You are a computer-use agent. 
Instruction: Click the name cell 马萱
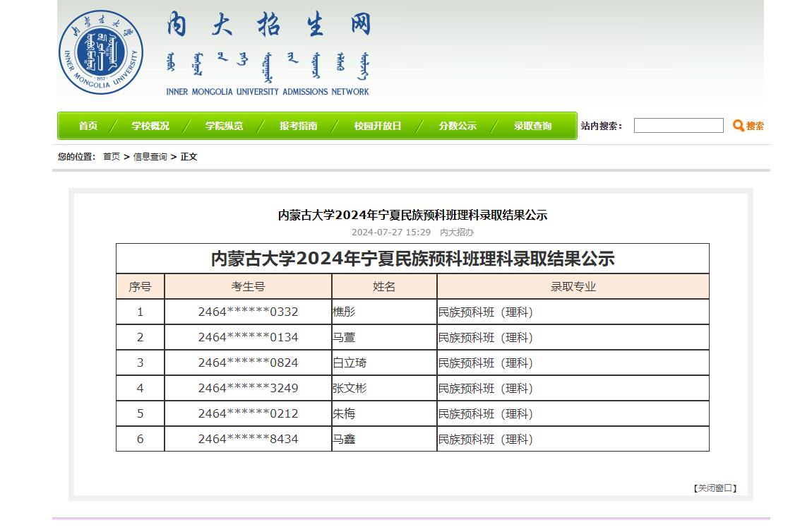click(384, 337)
